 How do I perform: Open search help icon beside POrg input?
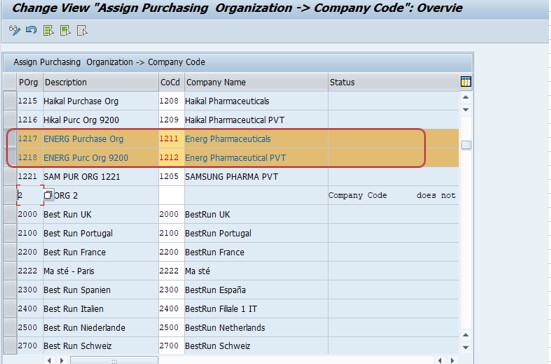(48, 195)
